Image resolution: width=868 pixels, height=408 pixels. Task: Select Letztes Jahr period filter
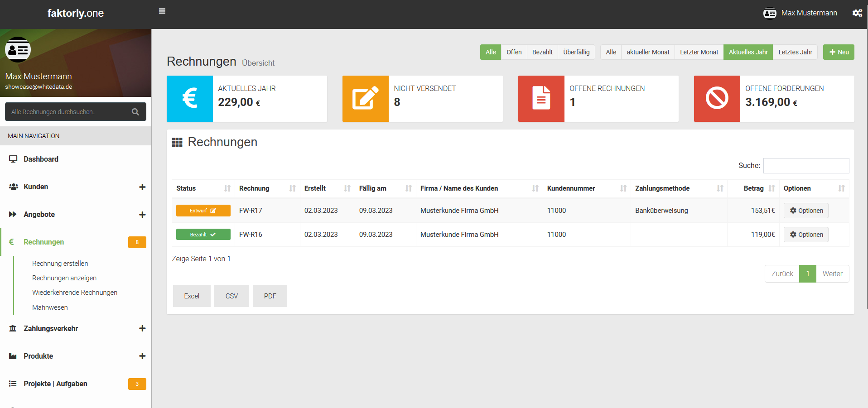795,52
